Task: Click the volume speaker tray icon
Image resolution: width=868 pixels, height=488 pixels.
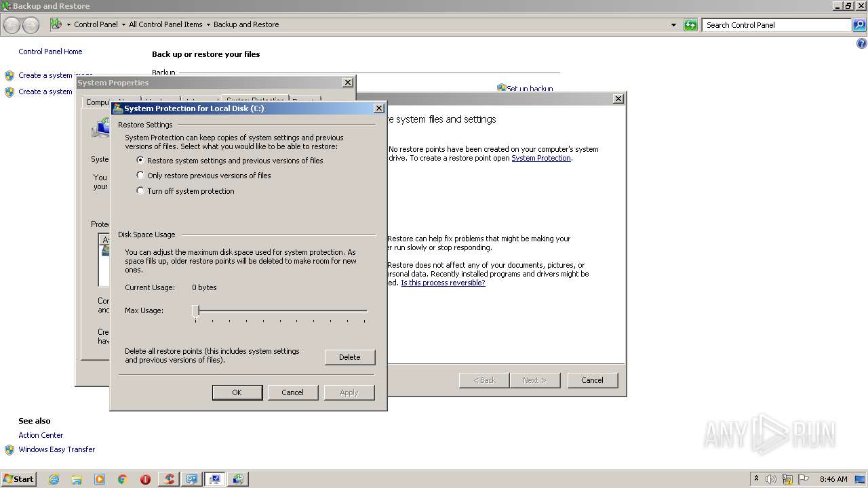Action: pyautogui.click(x=771, y=479)
